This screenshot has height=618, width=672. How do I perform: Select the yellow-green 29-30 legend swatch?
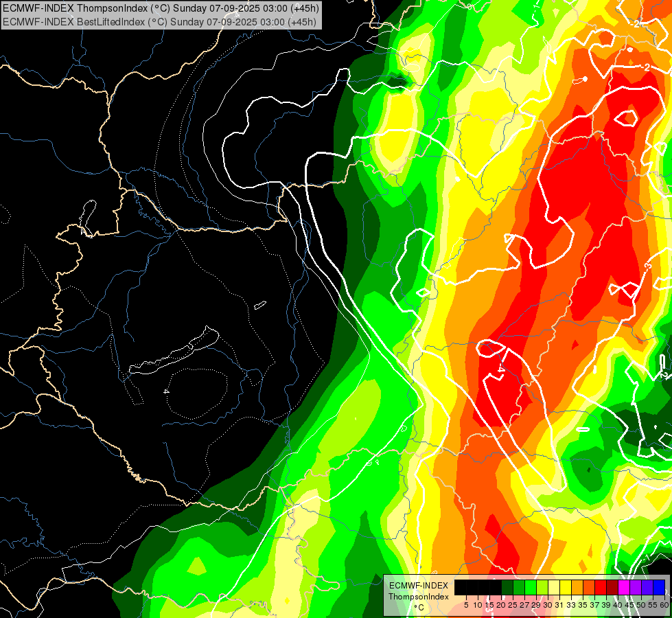[542, 587]
